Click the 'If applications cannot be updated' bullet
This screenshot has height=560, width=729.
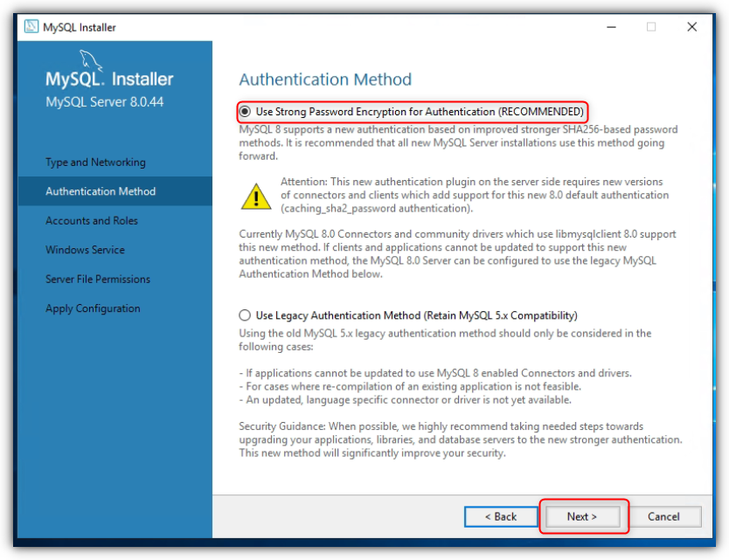click(x=435, y=373)
